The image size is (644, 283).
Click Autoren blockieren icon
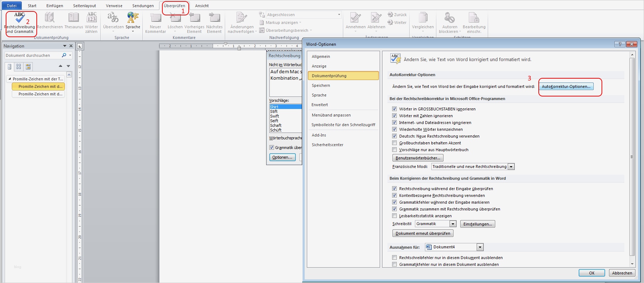coord(450,18)
